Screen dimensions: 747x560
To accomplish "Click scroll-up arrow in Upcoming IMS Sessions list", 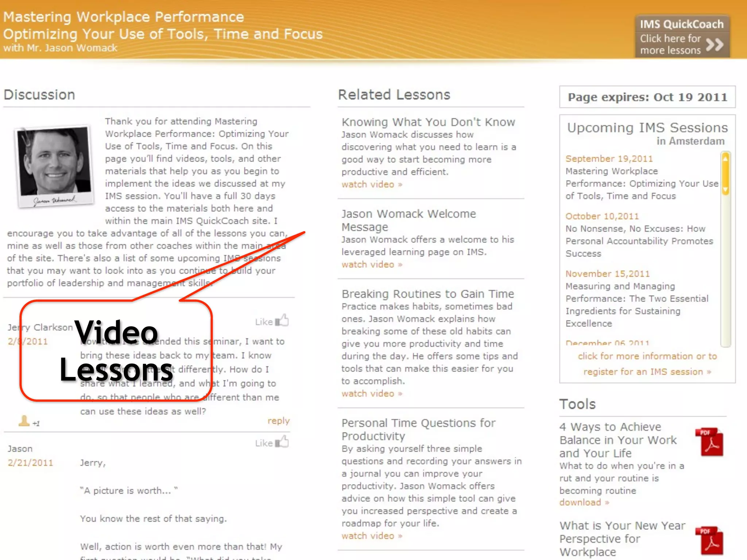I will click(725, 158).
